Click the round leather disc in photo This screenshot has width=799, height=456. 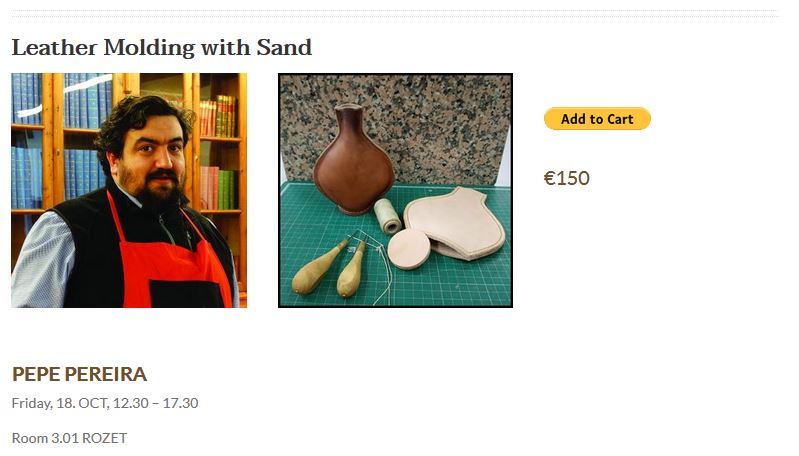tap(409, 249)
